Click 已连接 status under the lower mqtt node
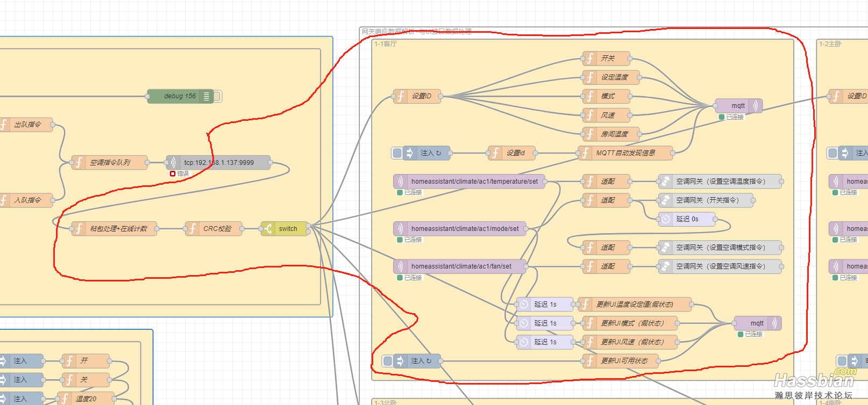 click(750, 334)
